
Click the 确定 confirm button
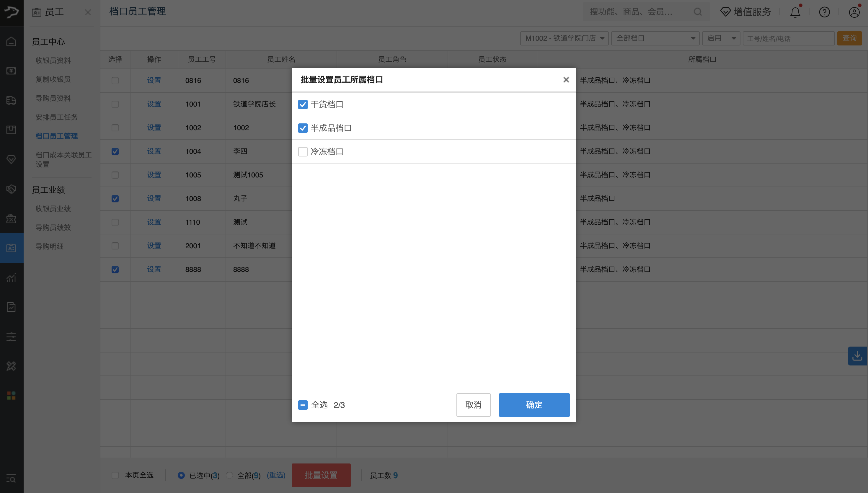[x=534, y=405]
